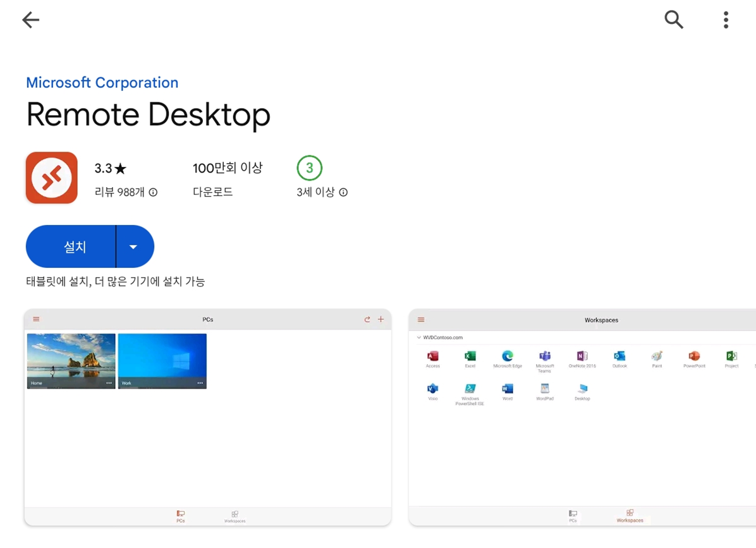Select the Home PC thumbnail
Screen dimensions: 756x548
coord(71,361)
